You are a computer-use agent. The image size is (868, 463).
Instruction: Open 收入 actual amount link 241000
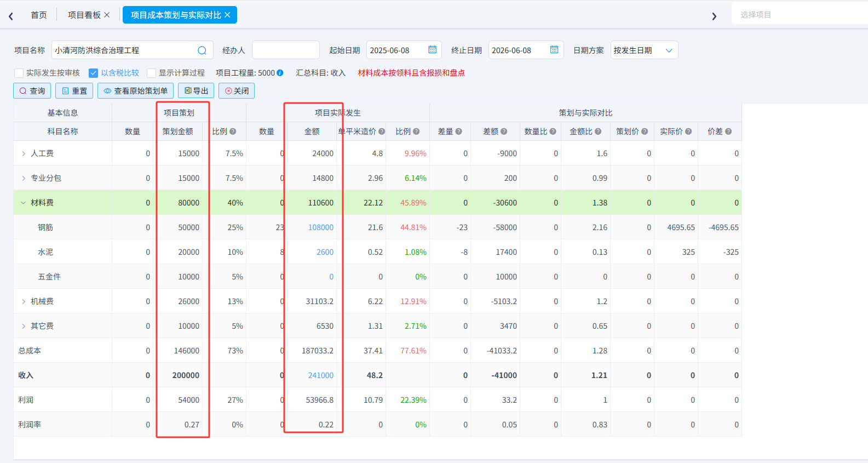(x=321, y=375)
